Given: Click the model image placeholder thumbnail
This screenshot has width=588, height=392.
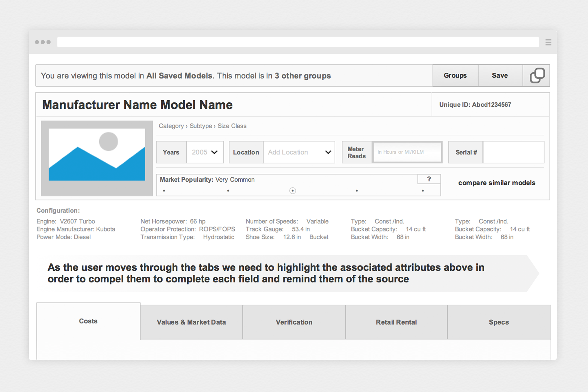Looking at the screenshot, I should click(x=97, y=158).
